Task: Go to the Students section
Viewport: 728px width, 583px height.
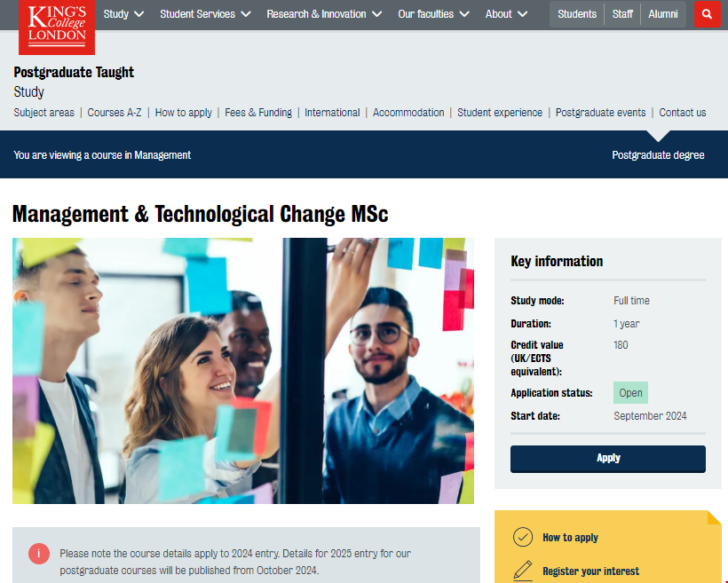Action: point(577,14)
